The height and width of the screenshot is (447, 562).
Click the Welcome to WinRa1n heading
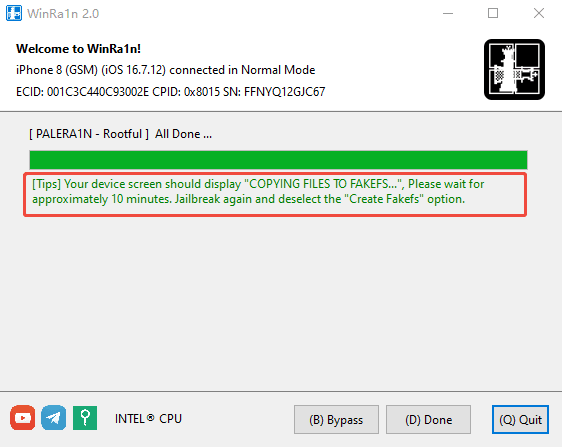coord(78,49)
